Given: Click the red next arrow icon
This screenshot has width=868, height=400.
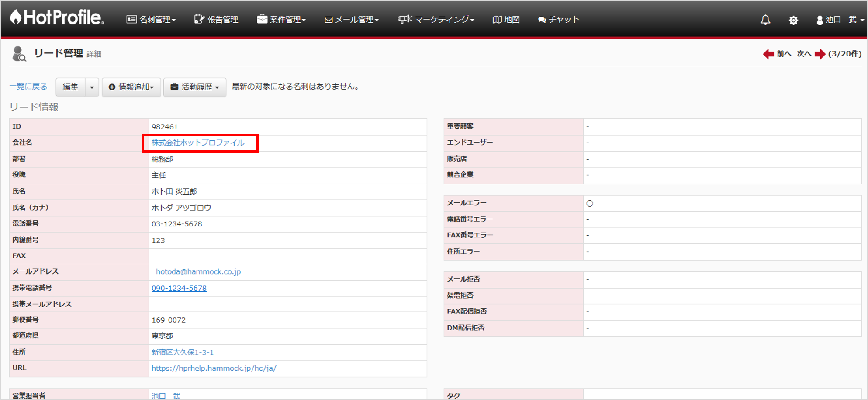Looking at the screenshot, I should click(x=820, y=54).
